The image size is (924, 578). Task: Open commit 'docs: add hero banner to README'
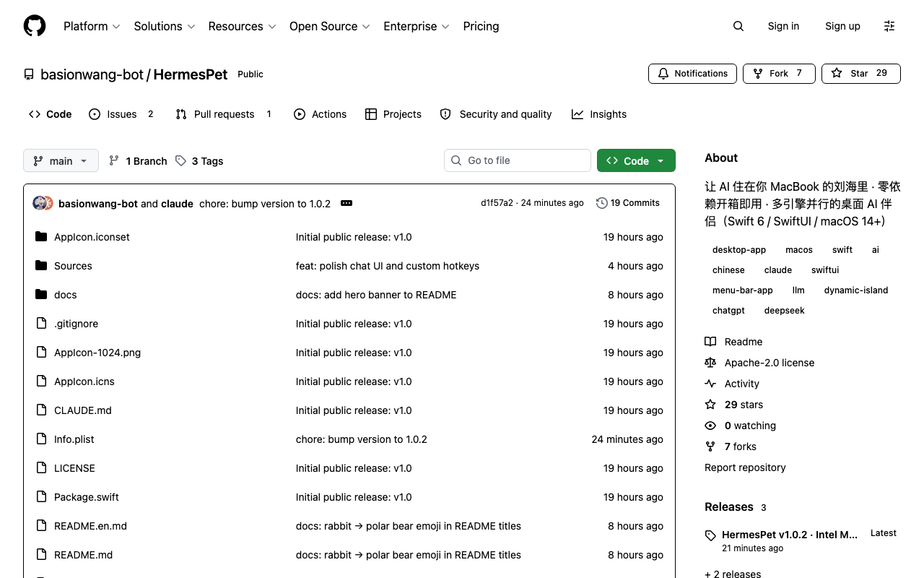point(376,295)
